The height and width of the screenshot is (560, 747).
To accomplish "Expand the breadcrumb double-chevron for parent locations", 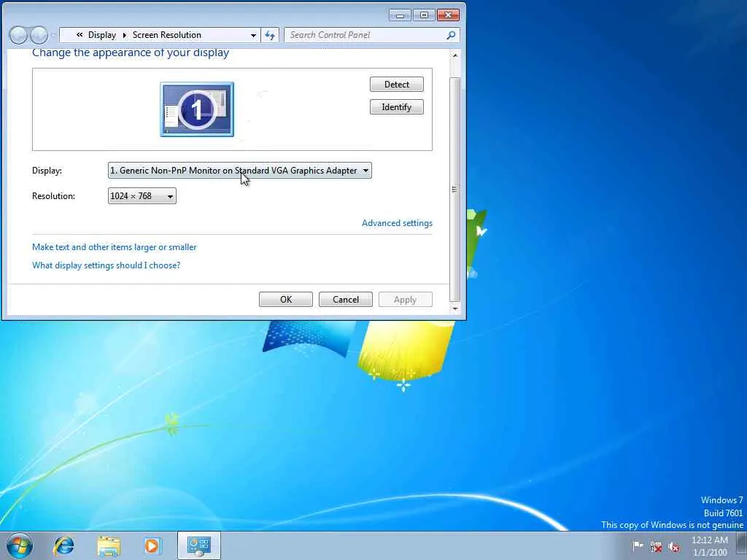I will pos(80,35).
